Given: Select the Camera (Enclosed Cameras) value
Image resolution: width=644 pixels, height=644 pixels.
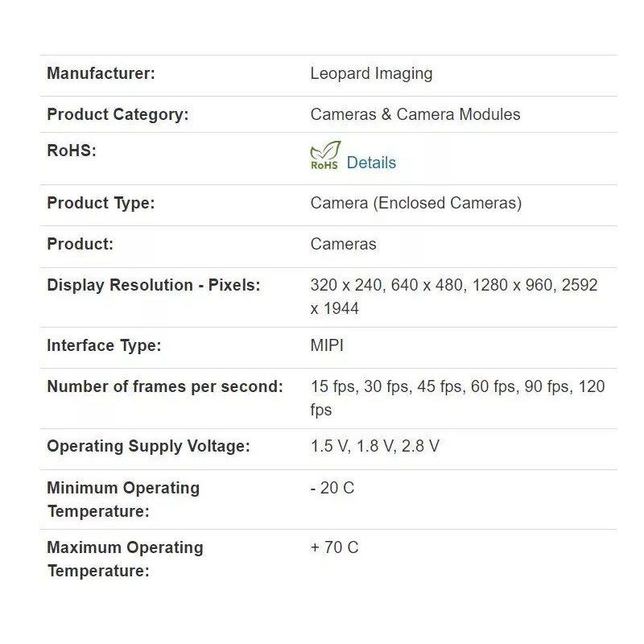Looking at the screenshot, I should [415, 203].
